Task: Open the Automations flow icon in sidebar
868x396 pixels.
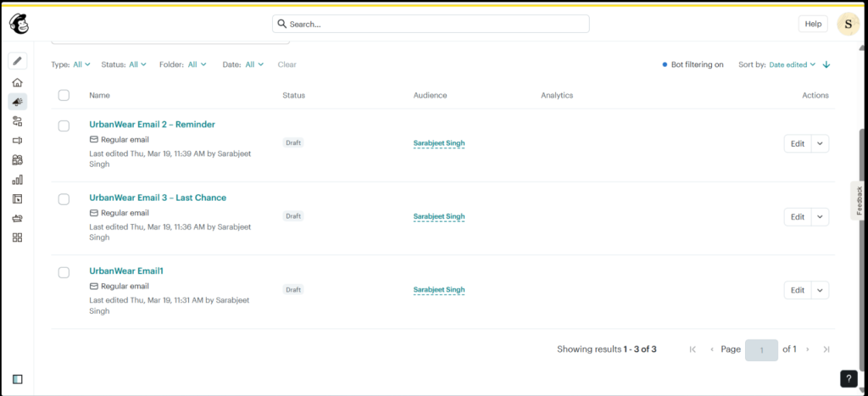Action: coord(17,121)
